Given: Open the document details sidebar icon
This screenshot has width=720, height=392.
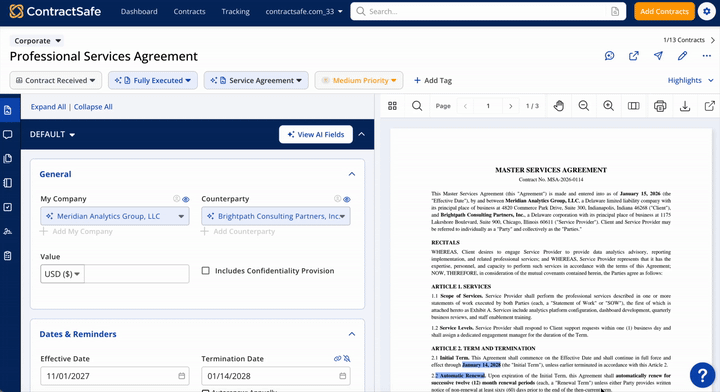Looking at the screenshot, I should tap(8, 110).
